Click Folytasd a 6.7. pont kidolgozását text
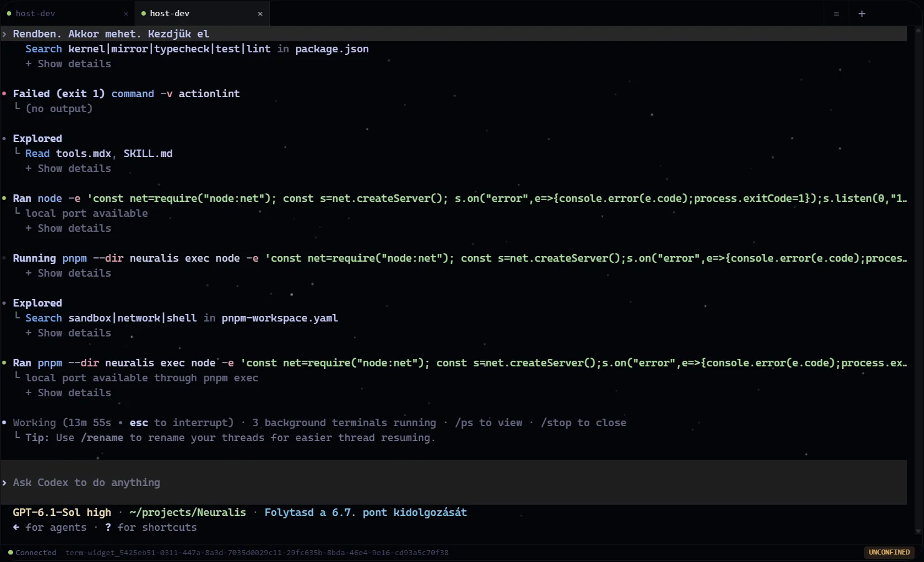 (366, 512)
